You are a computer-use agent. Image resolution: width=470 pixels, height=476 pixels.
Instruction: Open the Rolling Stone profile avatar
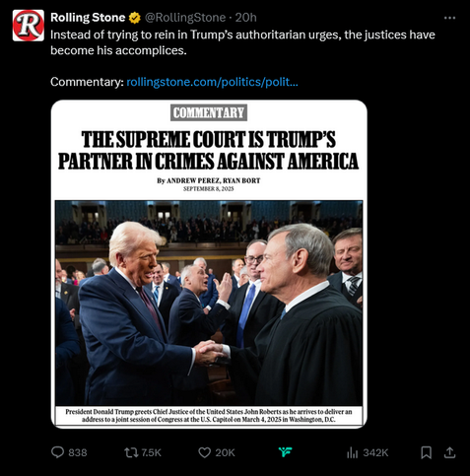(29, 26)
